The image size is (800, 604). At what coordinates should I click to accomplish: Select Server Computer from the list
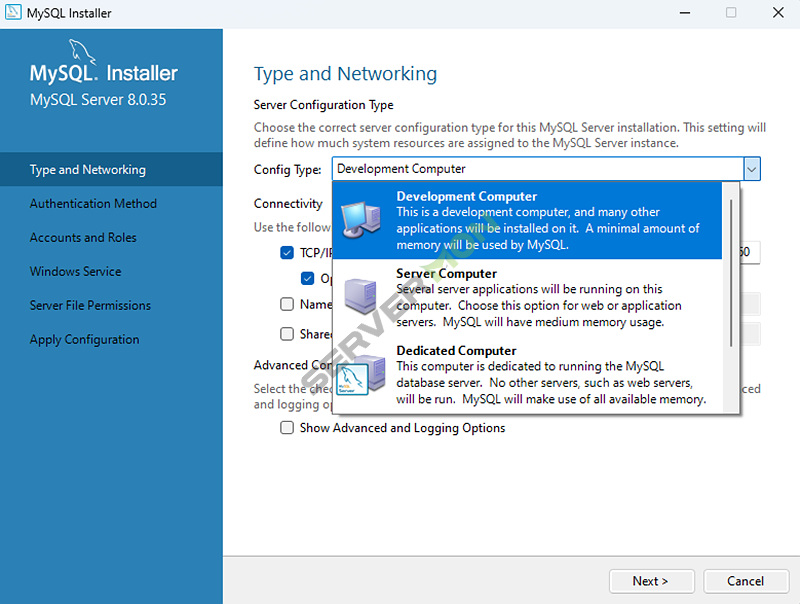pyautogui.click(x=527, y=297)
